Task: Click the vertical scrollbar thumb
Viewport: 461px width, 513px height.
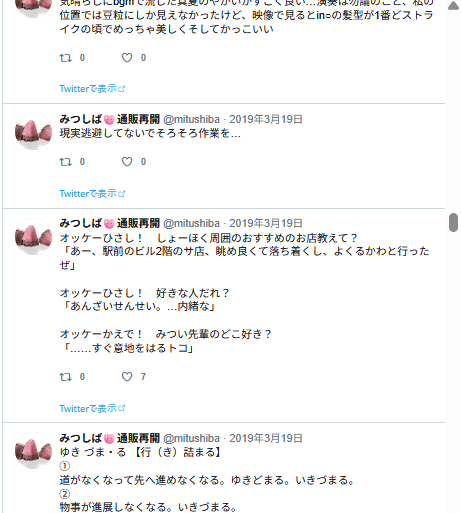Action: [x=453, y=222]
